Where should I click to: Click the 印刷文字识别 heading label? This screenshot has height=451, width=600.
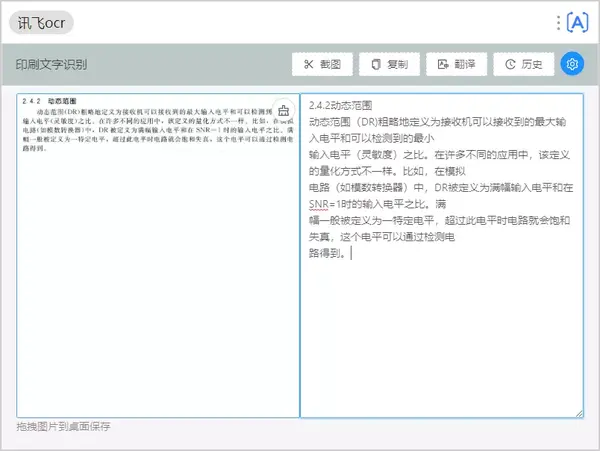(51, 64)
